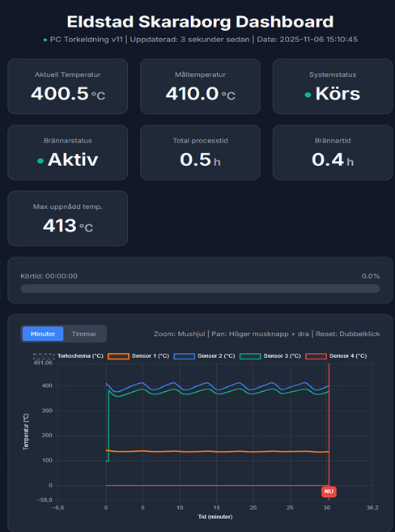Select Max uppnådd temp. value 413
This screenshot has width=395, height=532.
[x=59, y=225]
